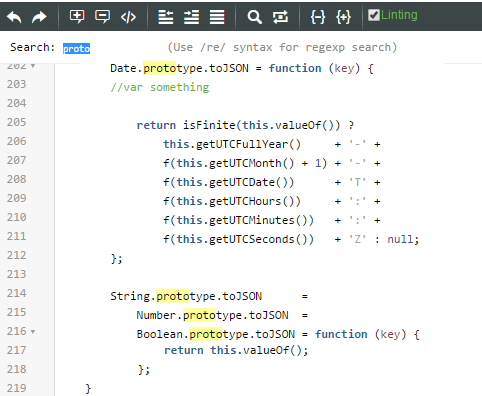The height and width of the screenshot is (396, 482).
Task: Click the add comment icon
Action: 77,17
